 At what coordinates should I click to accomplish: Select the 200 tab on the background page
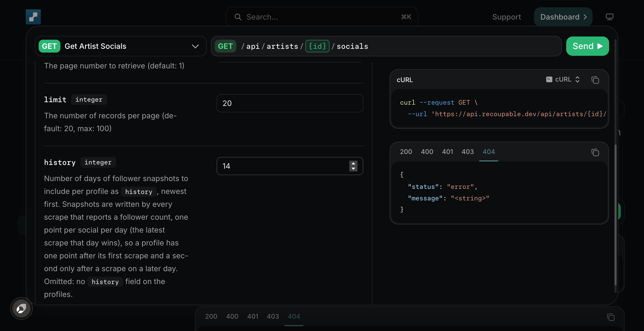pyautogui.click(x=211, y=317)
